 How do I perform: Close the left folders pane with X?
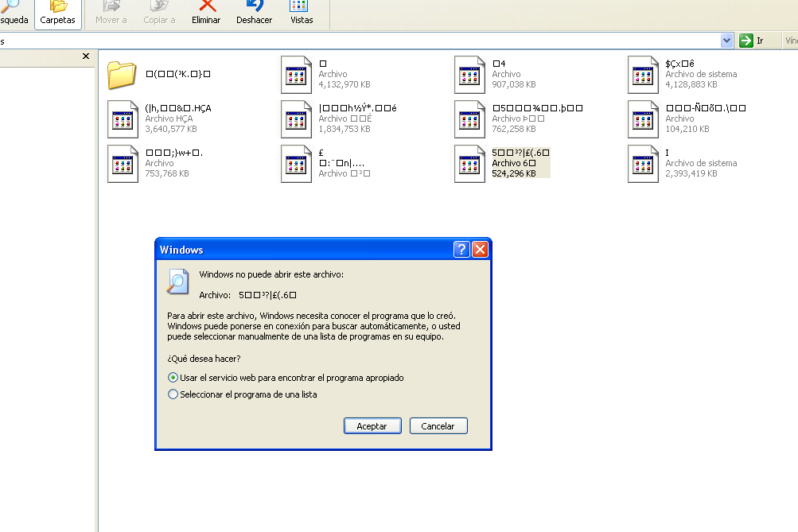86,56
